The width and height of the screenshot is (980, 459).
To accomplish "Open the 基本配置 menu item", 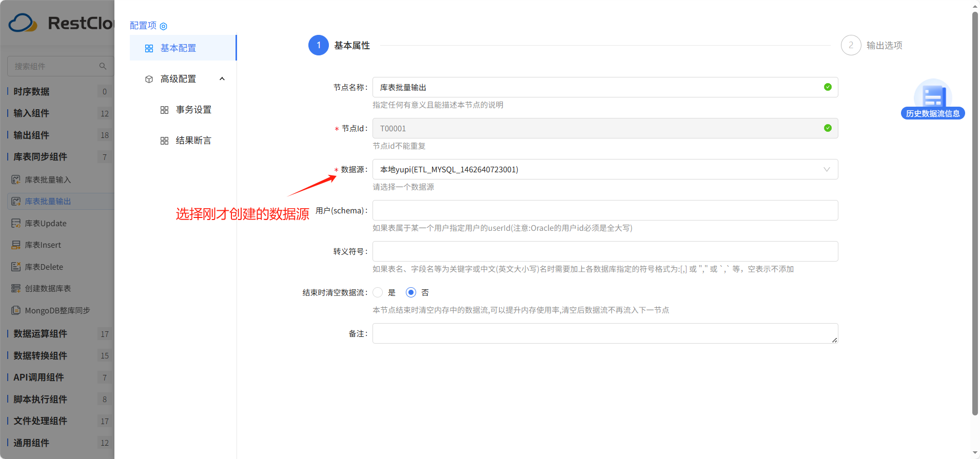I will 178,48.
